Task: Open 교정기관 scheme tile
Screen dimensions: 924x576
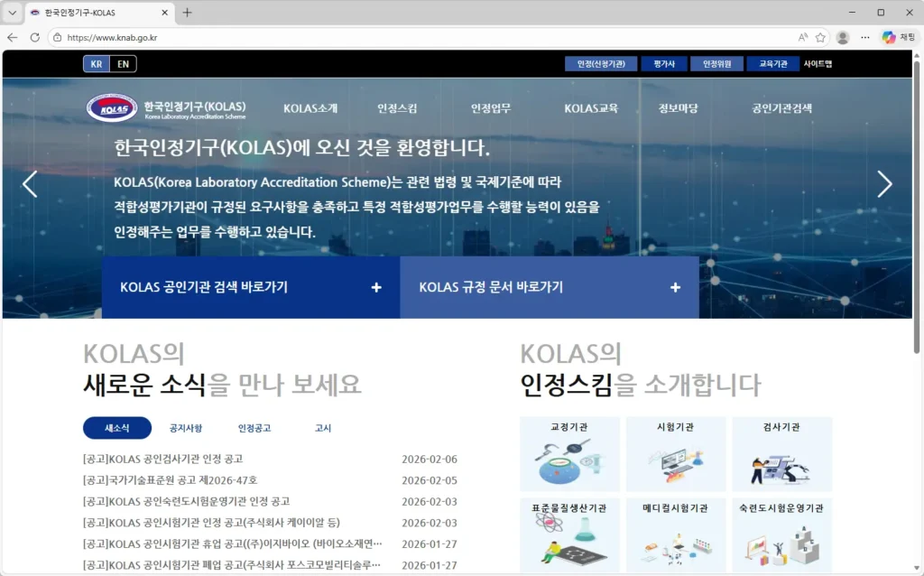Action: click(x=569, y=454)
